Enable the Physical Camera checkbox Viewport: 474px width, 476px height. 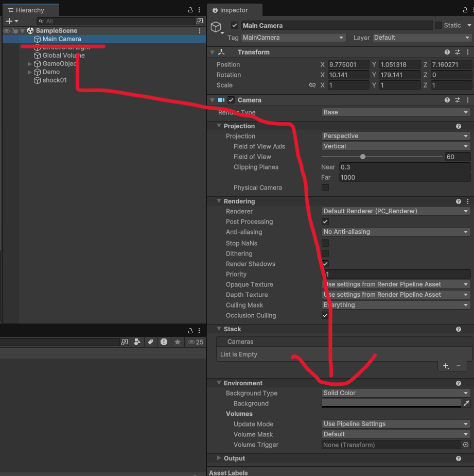(x=325, y=188)
